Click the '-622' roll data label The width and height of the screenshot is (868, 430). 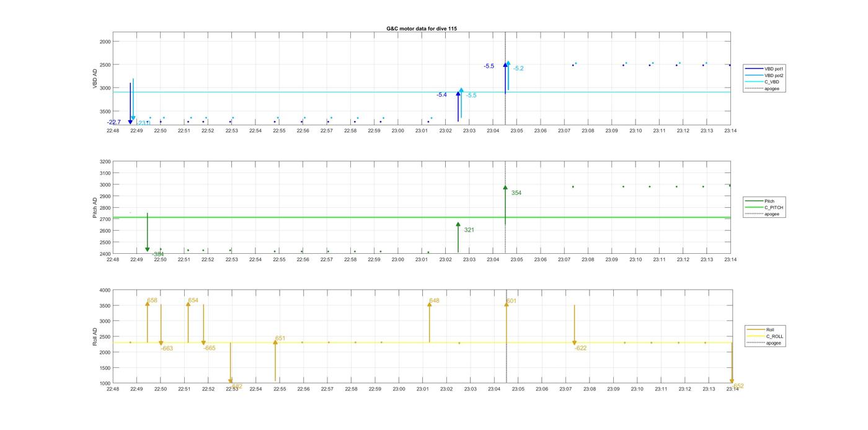tap(580, 348)
